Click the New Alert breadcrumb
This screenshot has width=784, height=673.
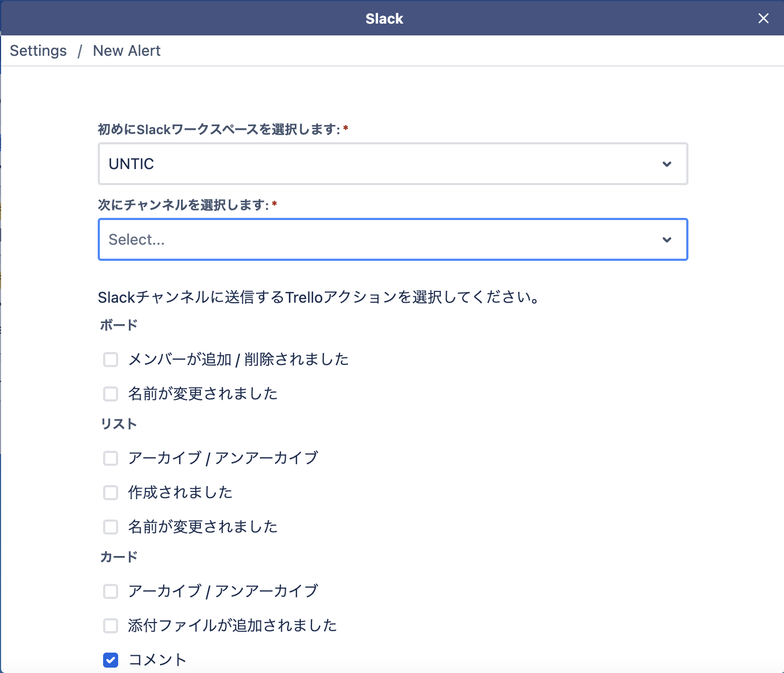point(127,50)
